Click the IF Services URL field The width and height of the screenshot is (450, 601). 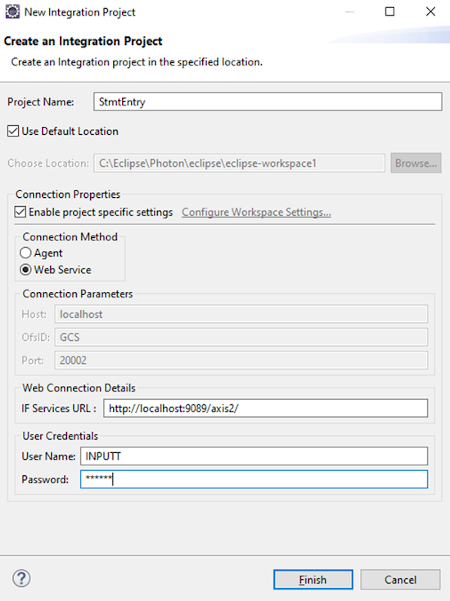pos(265,408)
